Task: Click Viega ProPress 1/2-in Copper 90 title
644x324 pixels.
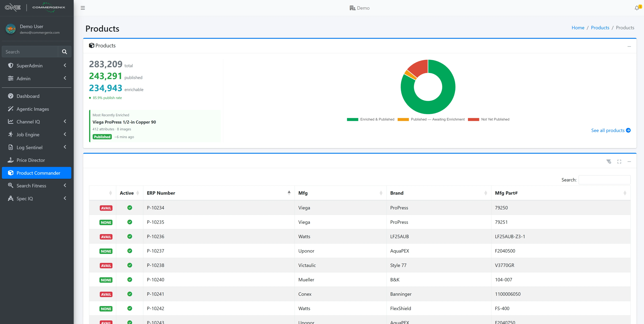Action: pos(124,122)
